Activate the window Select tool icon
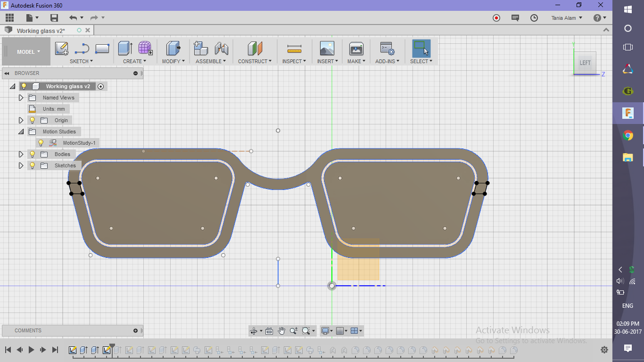This screenshot has width=644, height=362. 421,48
